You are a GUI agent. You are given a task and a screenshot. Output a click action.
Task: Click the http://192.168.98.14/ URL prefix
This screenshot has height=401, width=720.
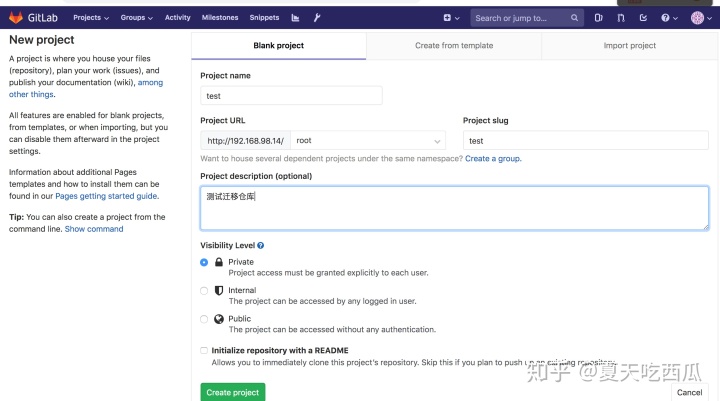(246, 141)
